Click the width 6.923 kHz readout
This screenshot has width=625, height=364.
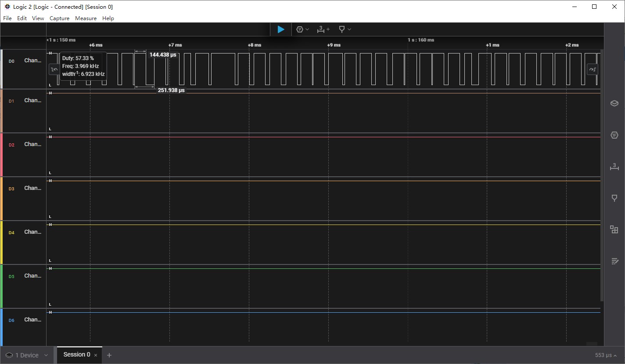point(83,74)
